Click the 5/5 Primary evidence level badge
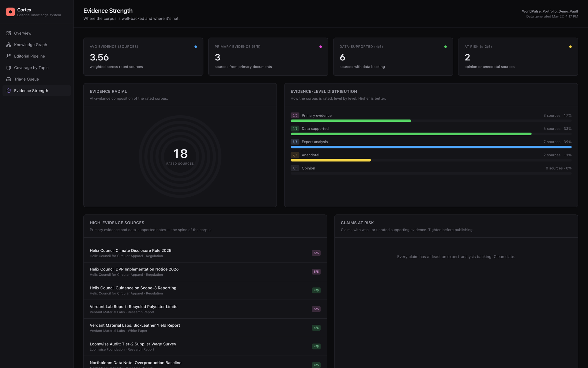This screenshot has height=368, width=588. 295,116
